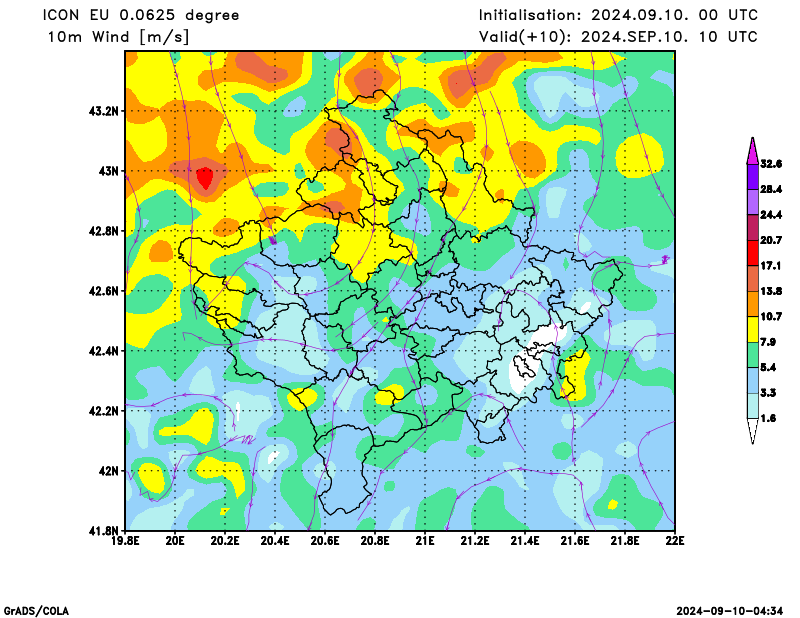
Task: Click the legend value '28.4'
Action: 771,189
